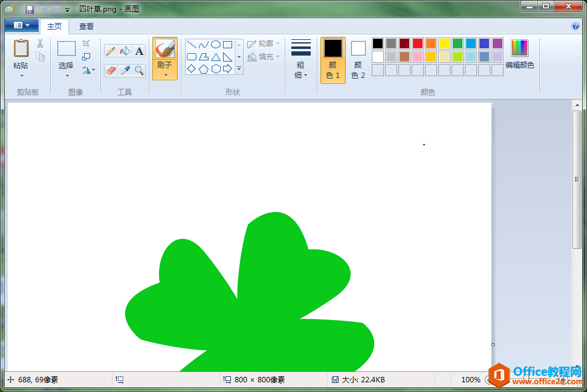Choose the Line shape
587x392 pixels.
coord(191,45)
